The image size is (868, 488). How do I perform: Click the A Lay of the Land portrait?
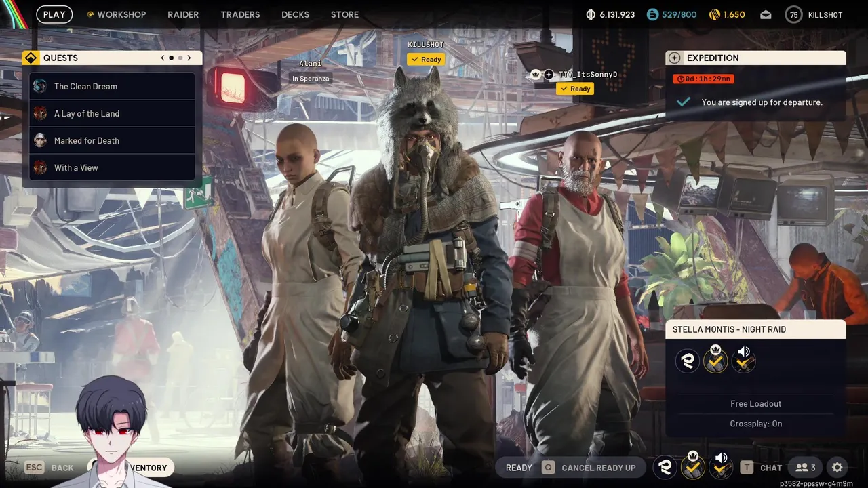tap(40, 113)
